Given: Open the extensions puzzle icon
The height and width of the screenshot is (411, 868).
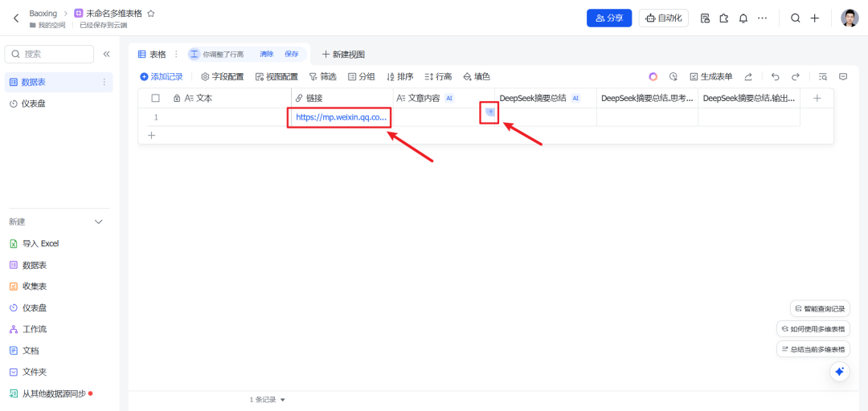Looking at the screenshot, I should point(724,18).
